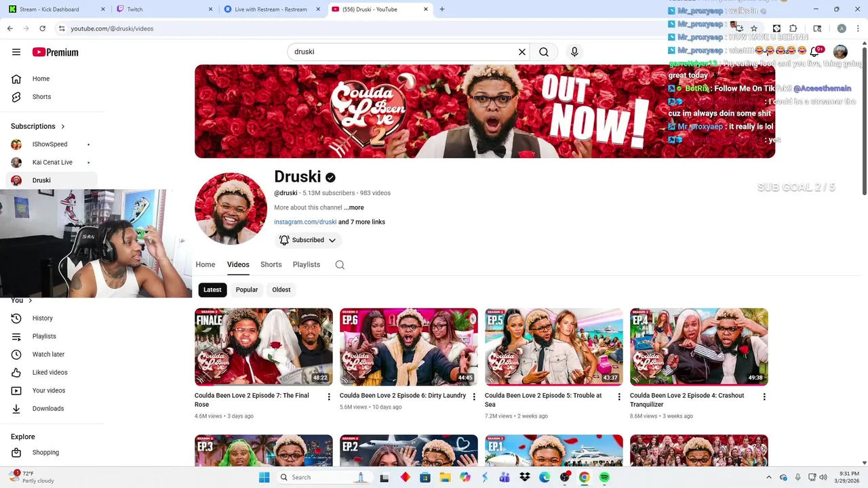Switch to Live with Restream tab
The image size is (868, 488).
click(x=271, y=9)
